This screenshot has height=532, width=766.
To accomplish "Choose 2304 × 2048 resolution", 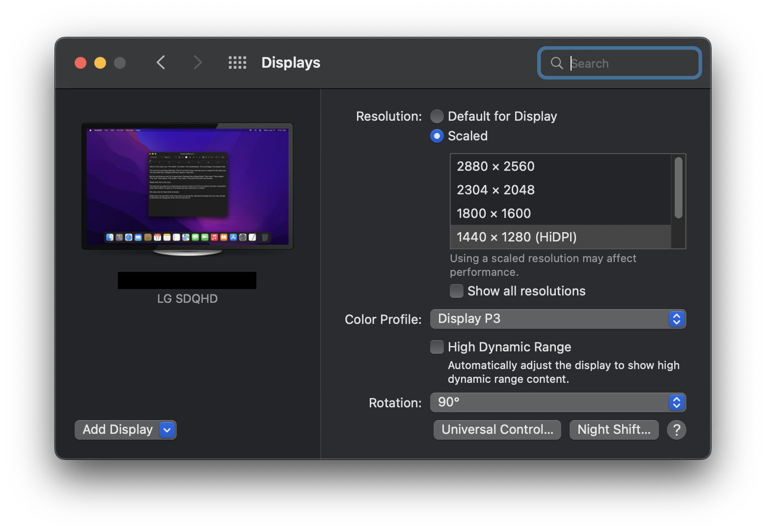I will click(561, 190).
